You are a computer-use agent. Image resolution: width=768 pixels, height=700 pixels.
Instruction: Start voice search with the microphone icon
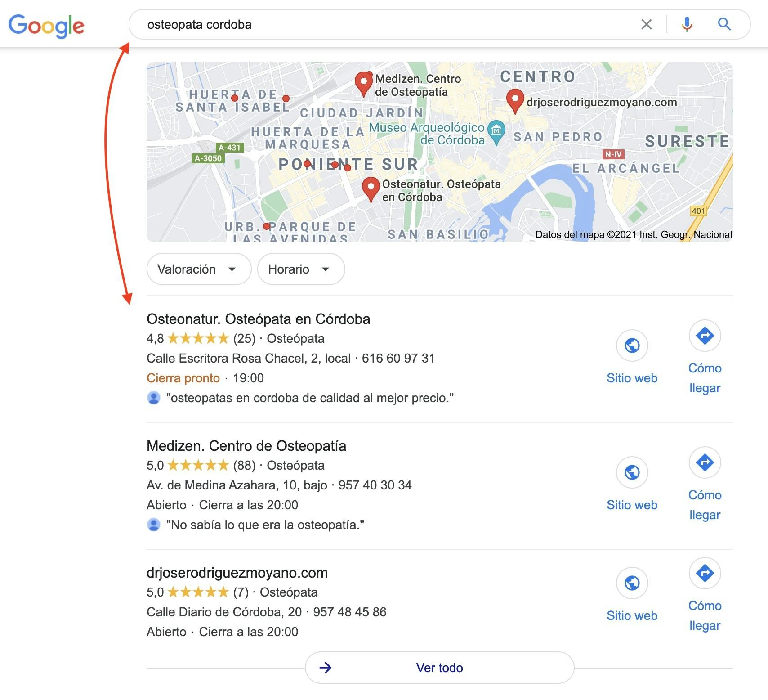point(687,24)
